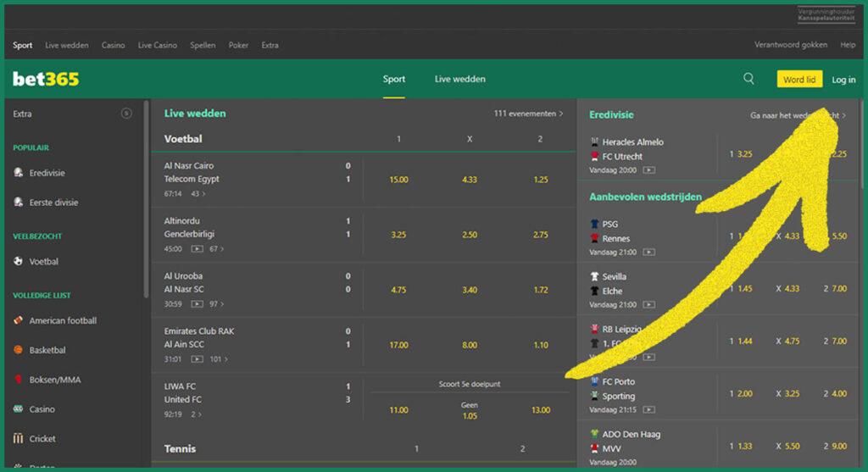868x472 pixels.
Task: Click the Eredivisie heading in right panel
Action: click(611, 114)
